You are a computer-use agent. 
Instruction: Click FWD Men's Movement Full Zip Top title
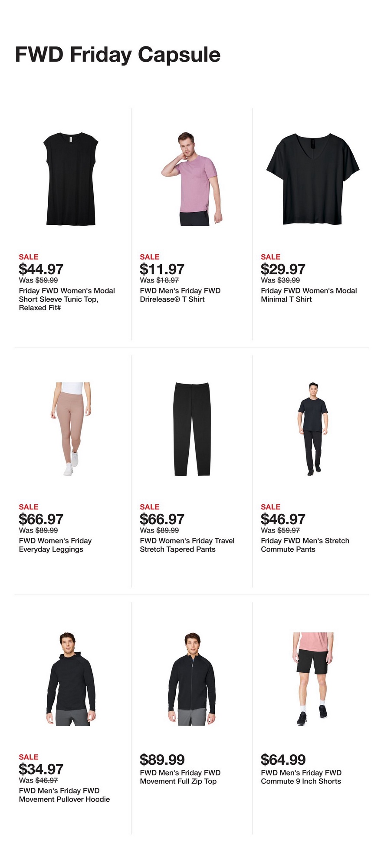[180, 777]
